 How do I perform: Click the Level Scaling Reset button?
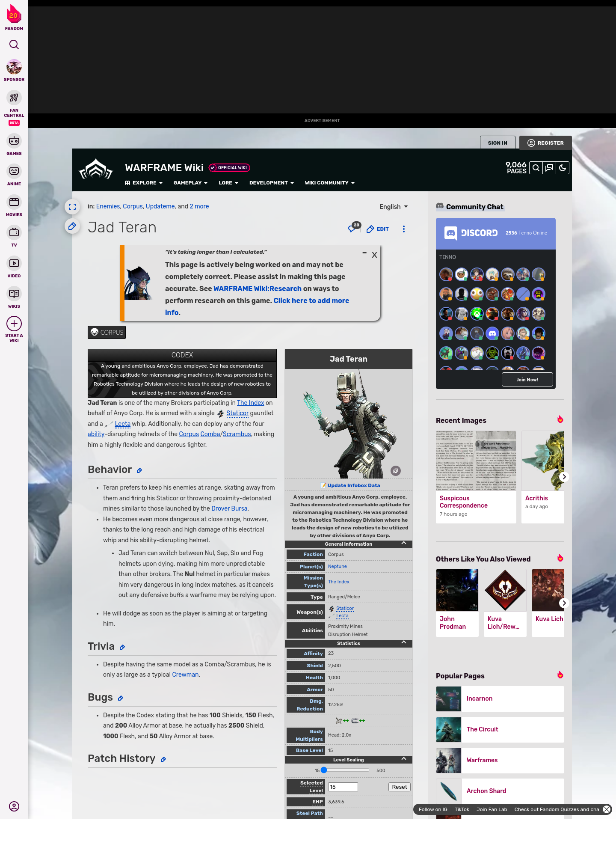pos(400,787)
